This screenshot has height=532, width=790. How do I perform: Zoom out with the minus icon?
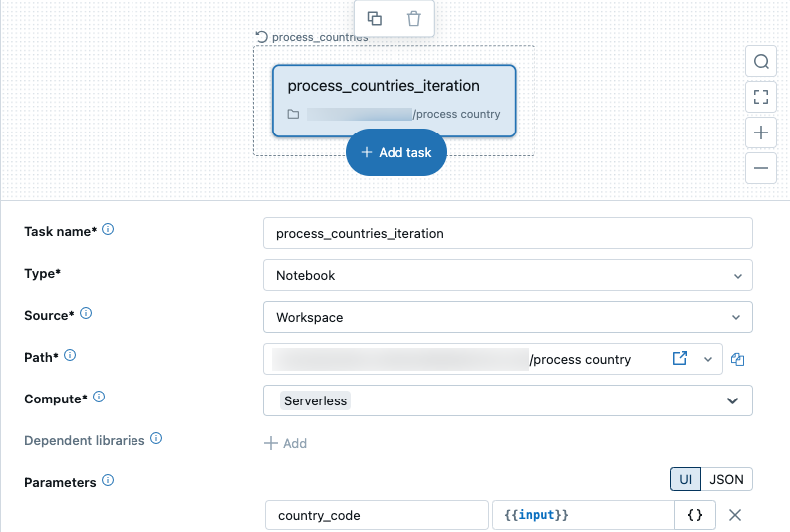point(761,168)
